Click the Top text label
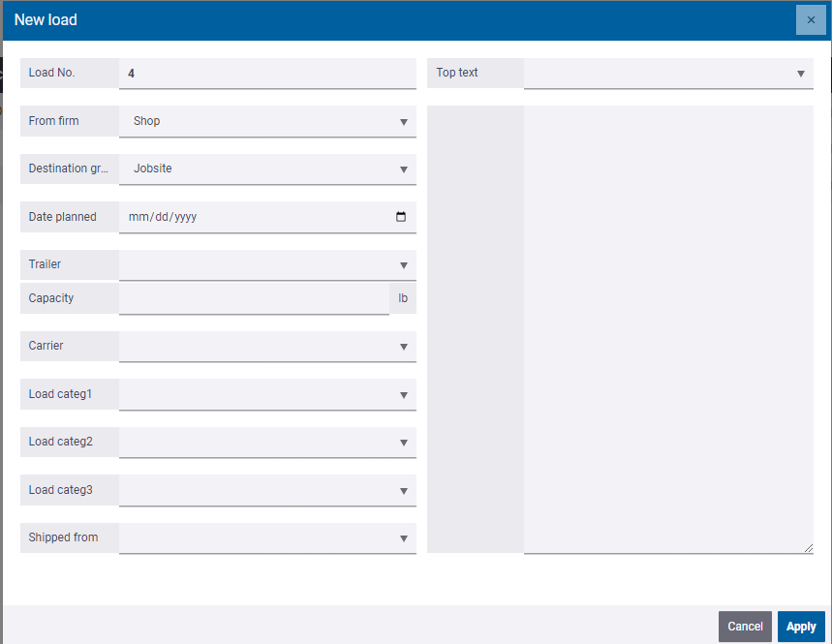 pyautogui.click(x=457, y=73)
